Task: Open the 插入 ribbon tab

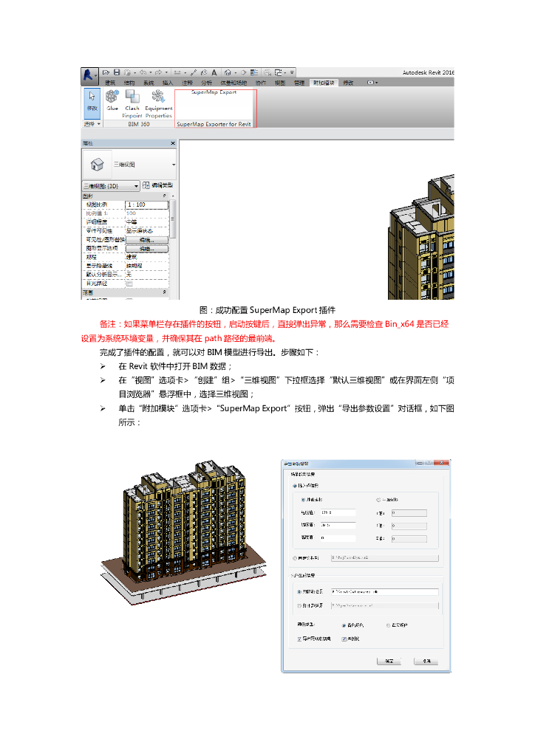Action: [x=168, y=83]
